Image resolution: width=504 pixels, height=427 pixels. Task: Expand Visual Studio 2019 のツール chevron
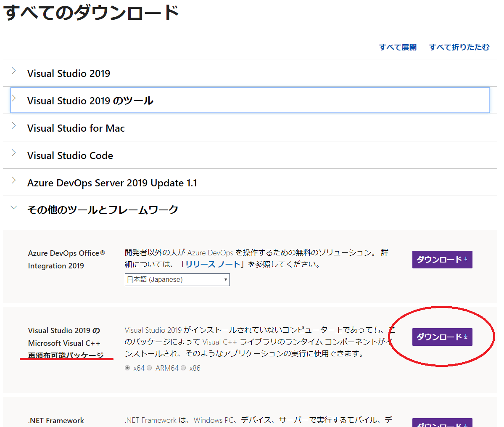(x=14, y=98)
